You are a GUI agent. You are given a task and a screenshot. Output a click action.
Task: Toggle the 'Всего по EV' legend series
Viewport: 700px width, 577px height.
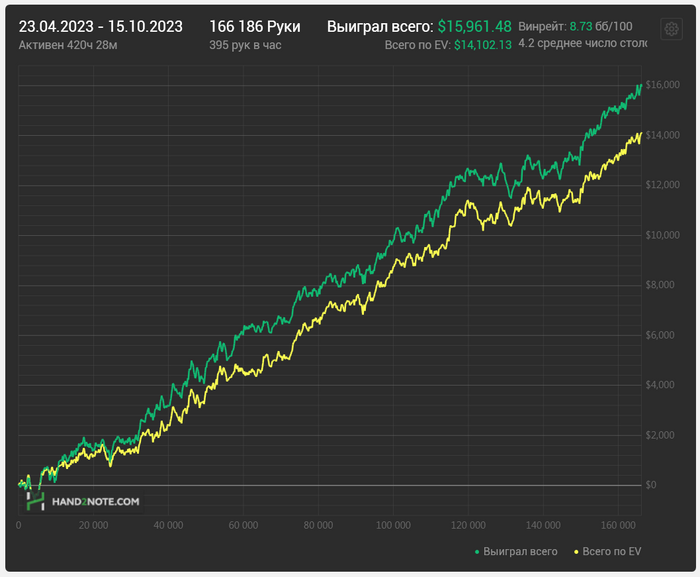point(608,552)
